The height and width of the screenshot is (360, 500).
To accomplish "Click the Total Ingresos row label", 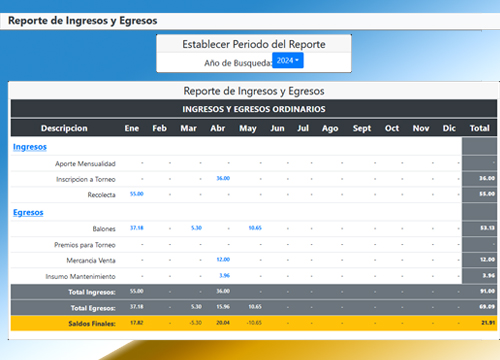I will coord(92,292).
